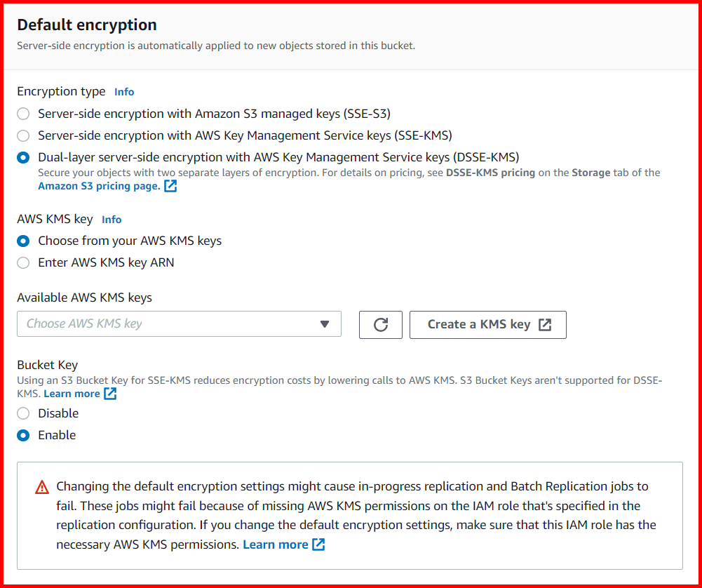Screen dimensions: 702x588
Task: Open the Create a KMS key page
Action: (x=488, y=324)
